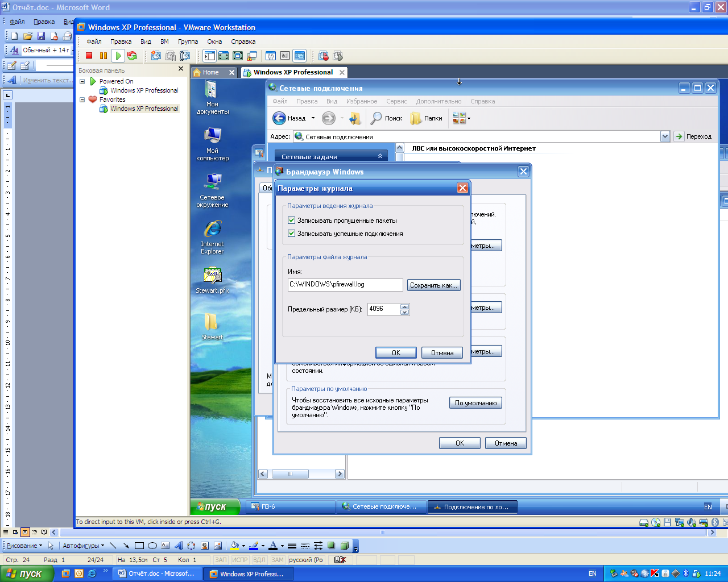This screenshot has width=728, height=582.
Task: Click OK in Параметры журнала dialog
Action: coord(396,353)
